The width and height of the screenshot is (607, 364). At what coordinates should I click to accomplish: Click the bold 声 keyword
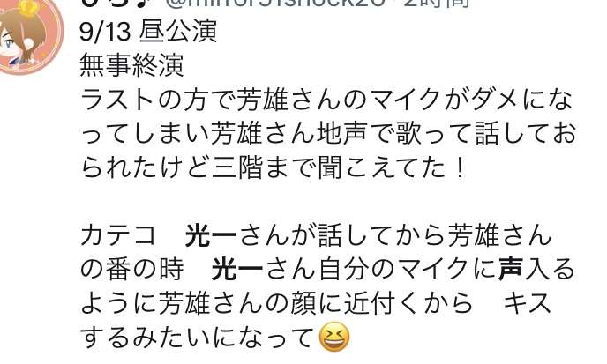pos(510,270)
